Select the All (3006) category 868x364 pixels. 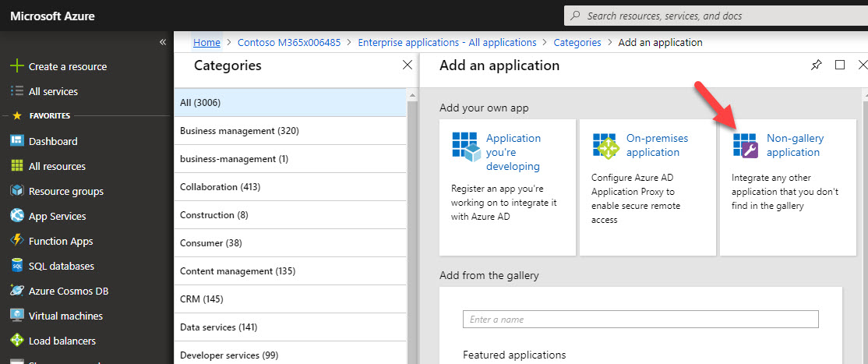291,102
